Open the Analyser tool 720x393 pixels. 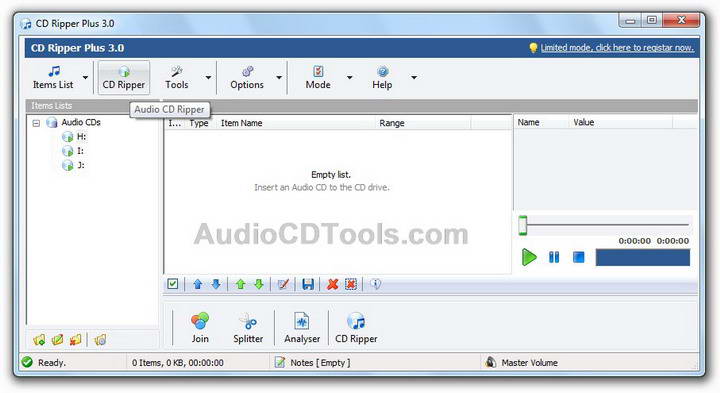click(x=302, y=328)
